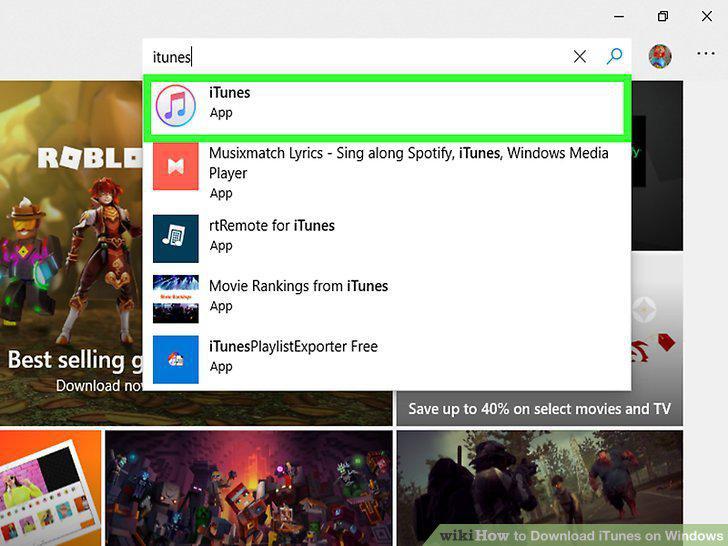The image size is (728, 546).
Task: Click the iTunes music note icon
Action: tap(176, 105)
